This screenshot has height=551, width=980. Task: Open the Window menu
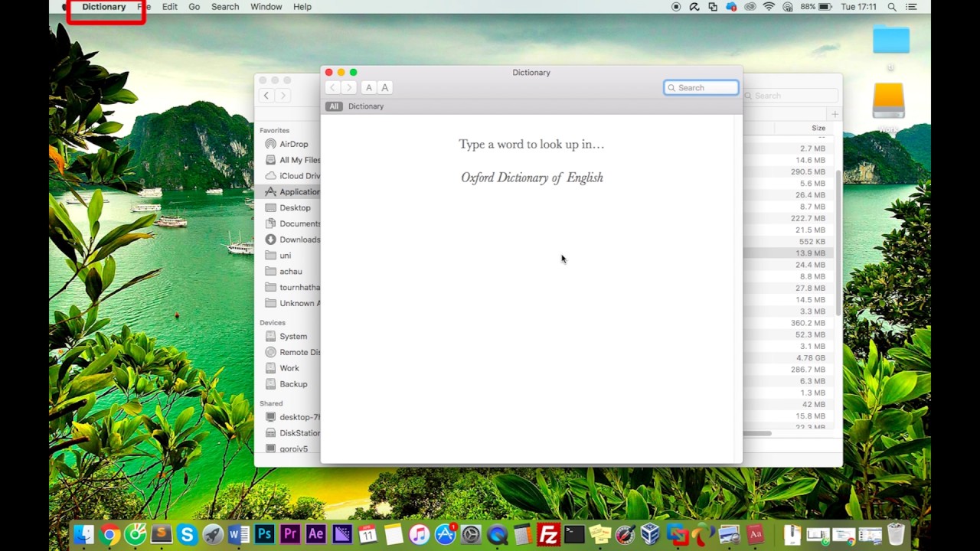266,7
